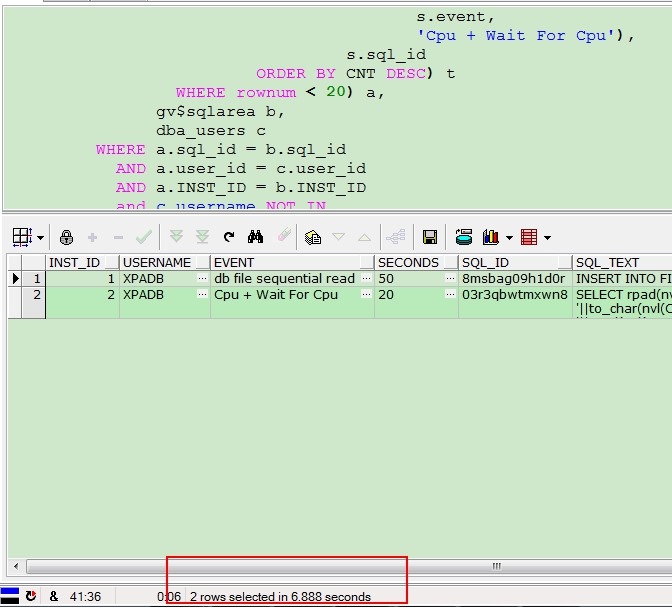Click the SQL_ID column header

[515, 262]
